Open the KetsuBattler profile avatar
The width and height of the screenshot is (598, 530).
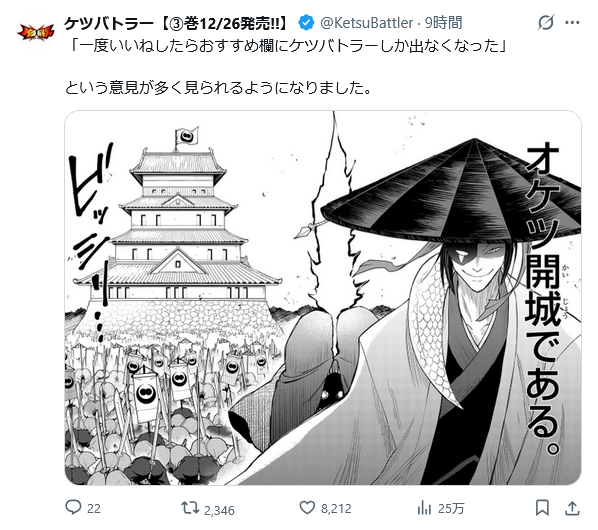[36, 33]
